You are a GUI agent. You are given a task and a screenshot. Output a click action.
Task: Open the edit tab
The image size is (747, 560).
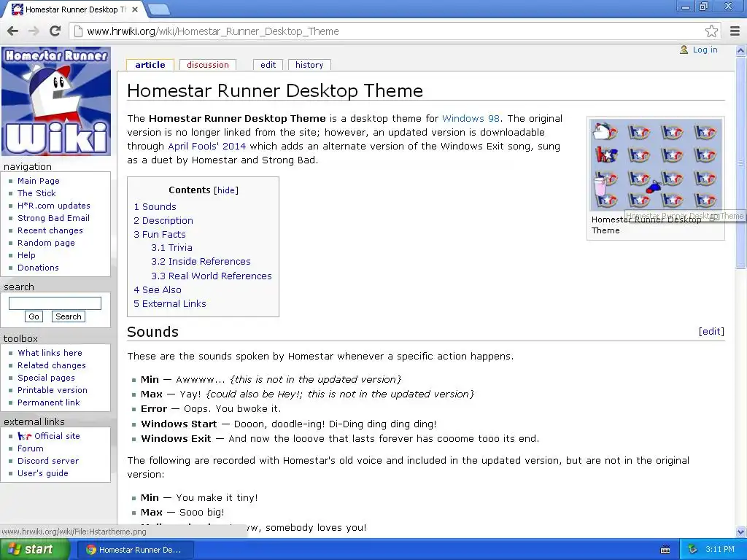pos(268,65)
